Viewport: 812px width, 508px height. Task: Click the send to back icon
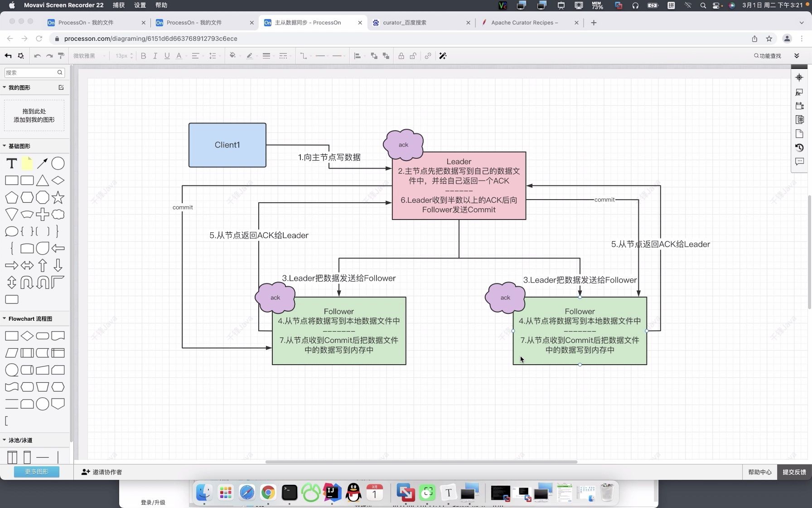click(386, 56)
